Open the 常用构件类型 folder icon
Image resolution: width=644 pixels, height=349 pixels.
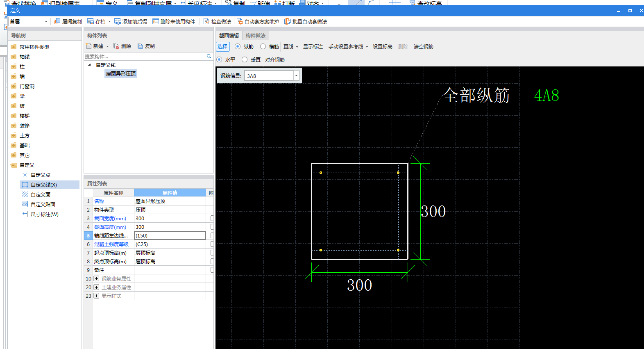pos(14,47)
